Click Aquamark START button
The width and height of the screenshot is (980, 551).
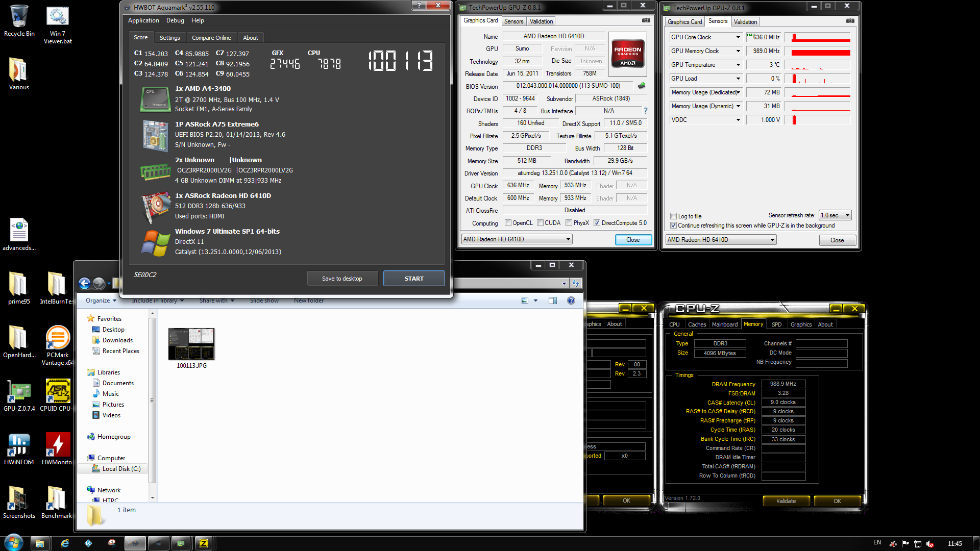[414, 279]
